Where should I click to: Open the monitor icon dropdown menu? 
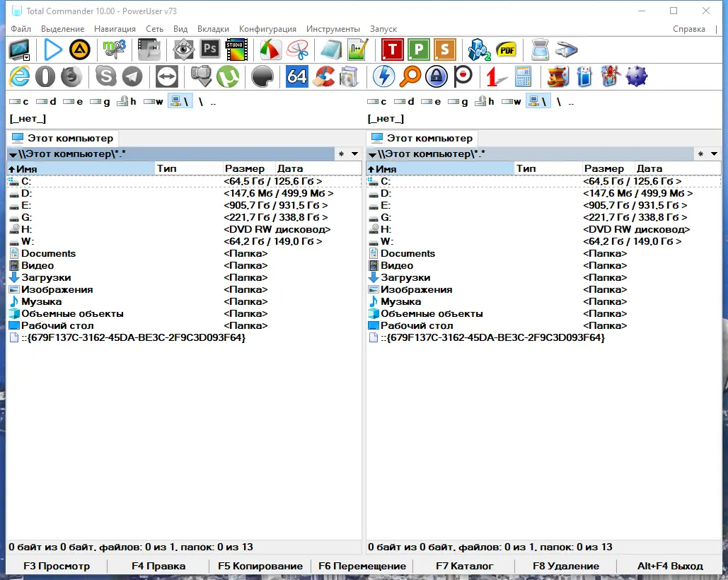[26, 58]
